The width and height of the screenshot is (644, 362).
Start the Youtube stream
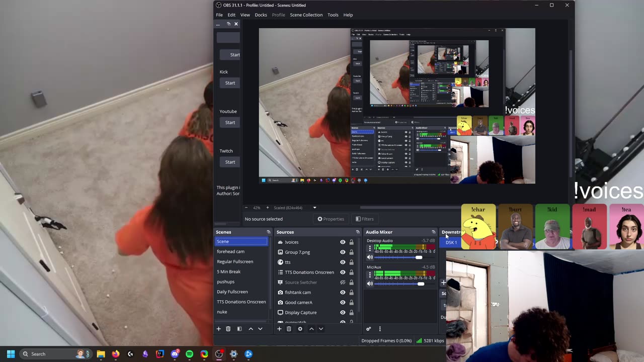[x=230, y=123]
